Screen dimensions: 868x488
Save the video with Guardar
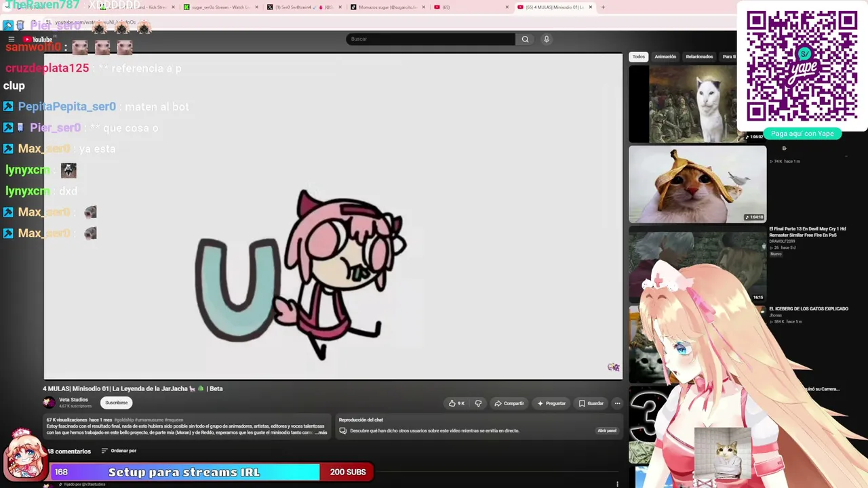(x=591, y=403)
